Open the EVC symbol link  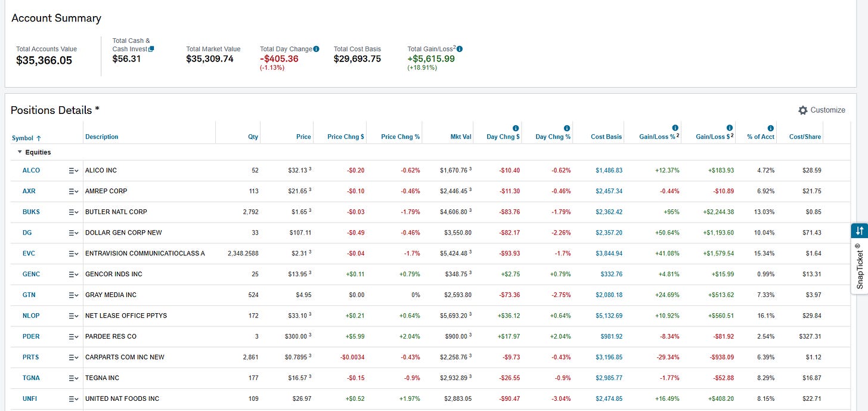pyautogui.click(x=29, y=254)
